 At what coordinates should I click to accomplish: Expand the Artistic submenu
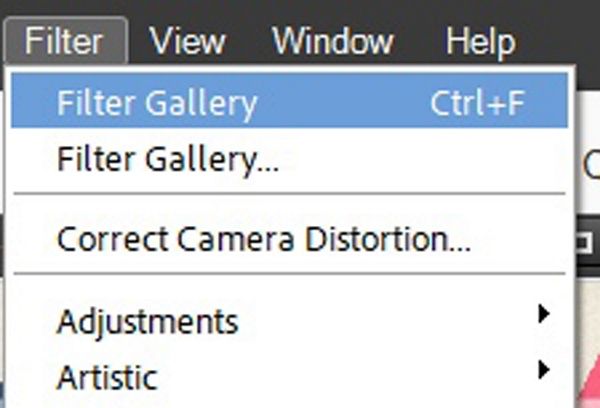click(107, 378)
